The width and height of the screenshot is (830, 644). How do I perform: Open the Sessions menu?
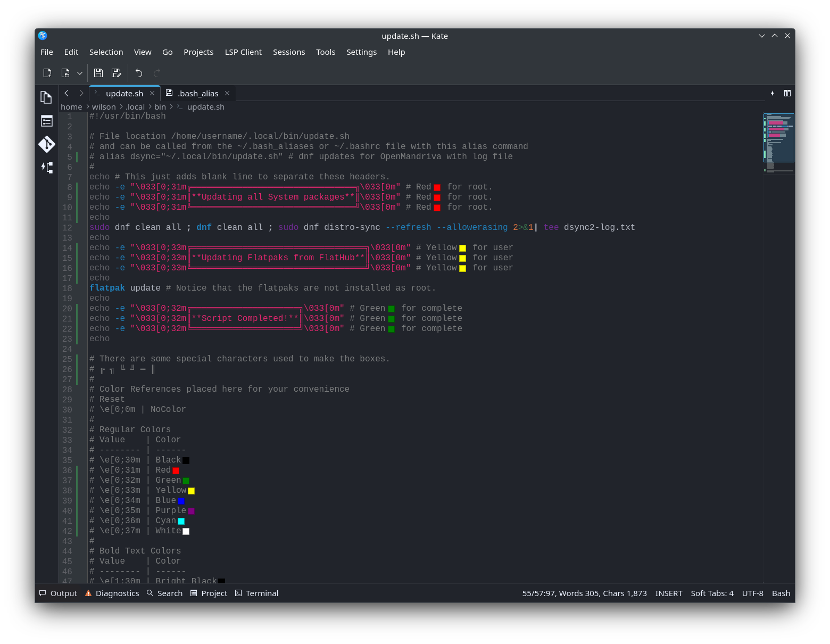289,52
